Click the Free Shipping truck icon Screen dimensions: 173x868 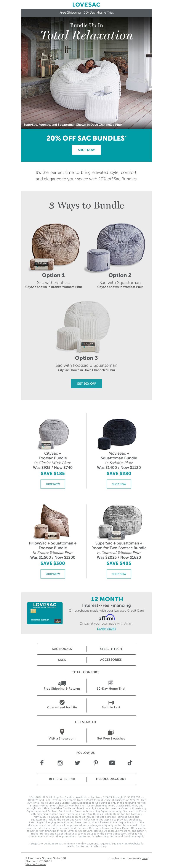62,683
